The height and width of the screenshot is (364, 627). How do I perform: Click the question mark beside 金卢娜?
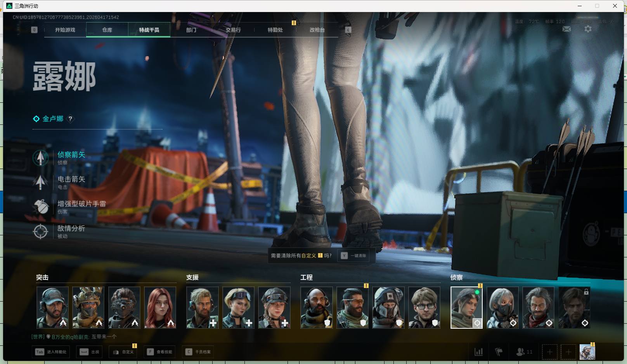70,119
